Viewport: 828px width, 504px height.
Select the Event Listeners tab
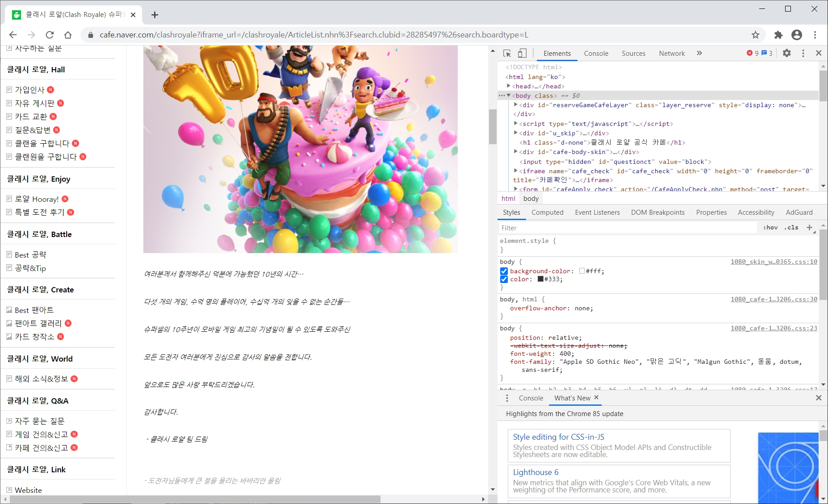tap(597, 212)
